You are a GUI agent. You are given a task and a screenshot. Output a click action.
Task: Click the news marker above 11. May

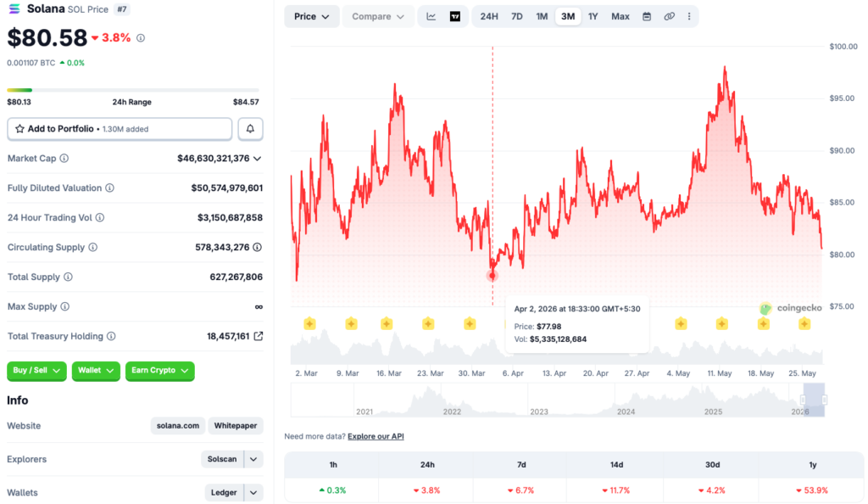tap(722, 323)
